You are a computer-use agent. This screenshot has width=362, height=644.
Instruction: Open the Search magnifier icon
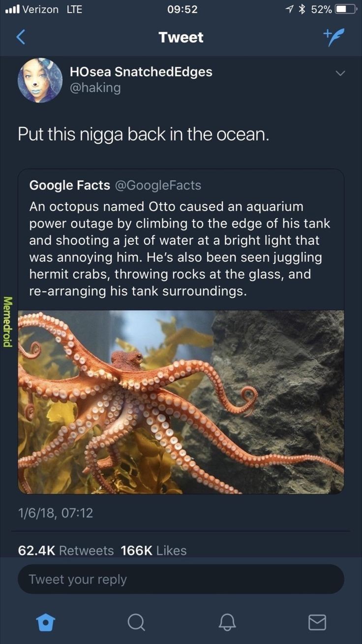pyautogui.click(x=136, y=622)
